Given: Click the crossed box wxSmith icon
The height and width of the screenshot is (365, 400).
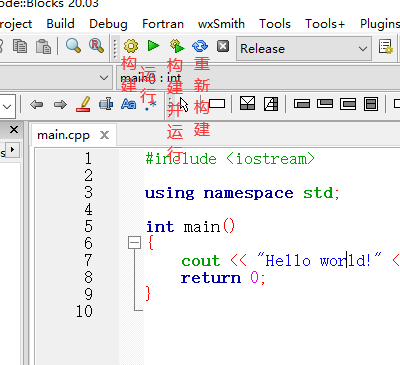Looking at the screenshot, I should tap(247, 104).
